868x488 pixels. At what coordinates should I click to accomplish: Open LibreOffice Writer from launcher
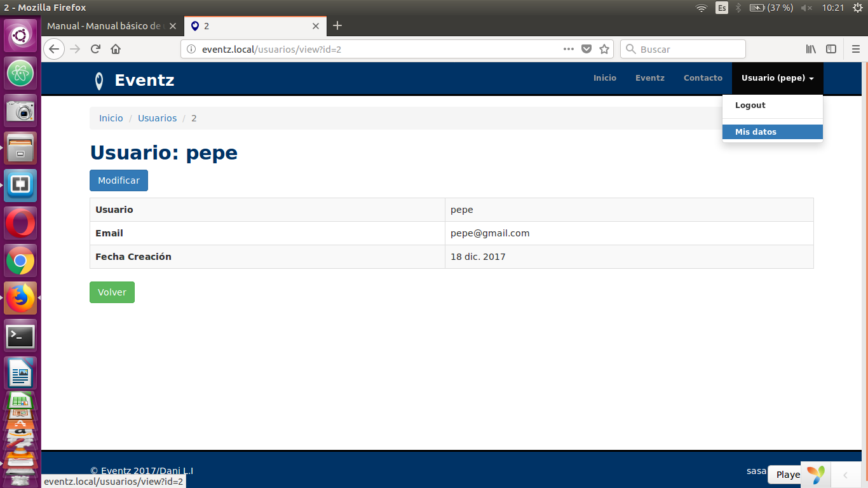point(21,372)
